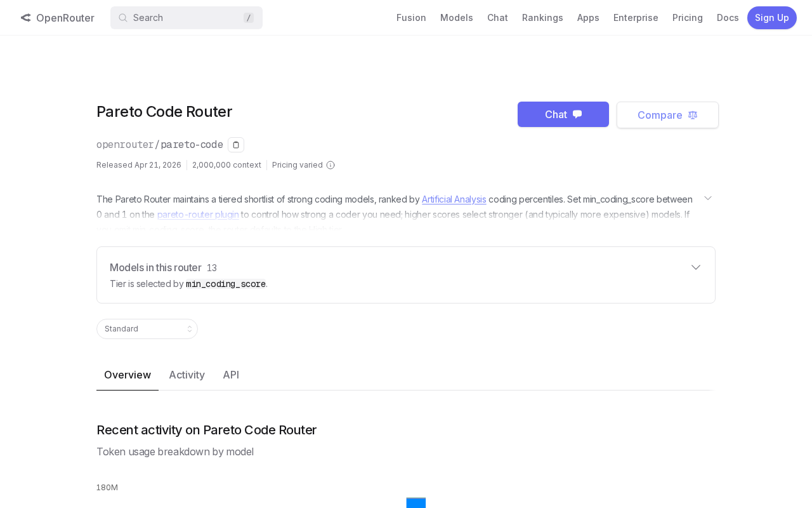Focus the Search input field
812x508 pixels.
(187, 18)
